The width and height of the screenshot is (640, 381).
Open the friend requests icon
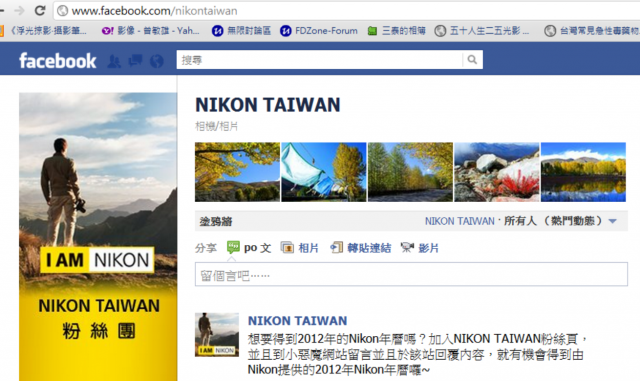click(114, 61)
